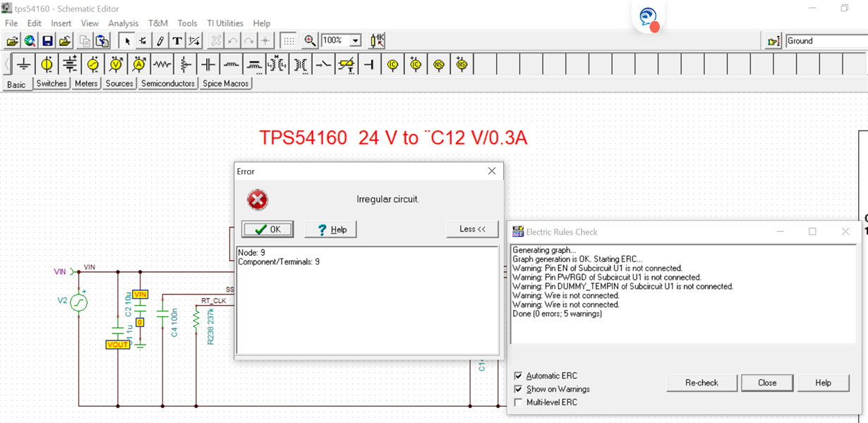Toggle the Show on Warnings checkbox
868x423 pixels.
point(519,389)
